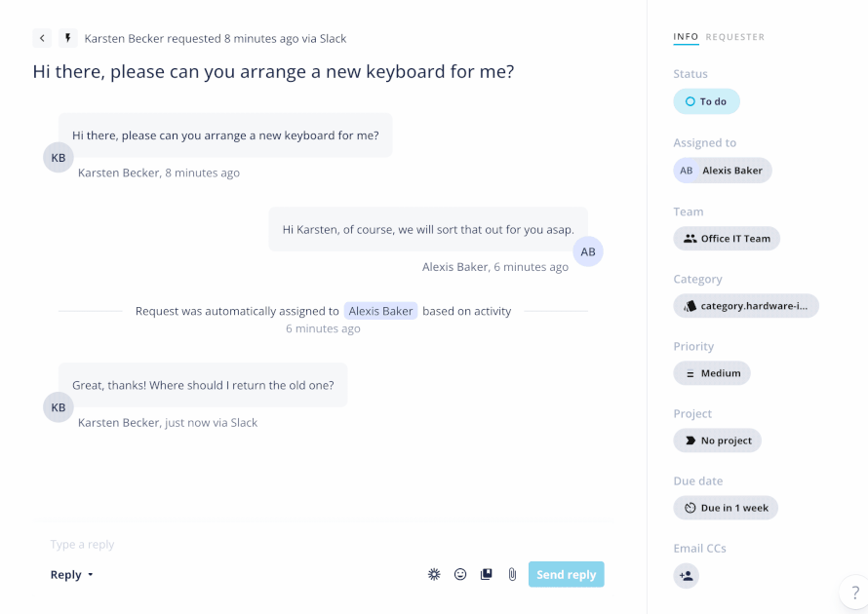Expand the Reply type dropdown
Screen dimensions: 868x614
click(71, 575)
